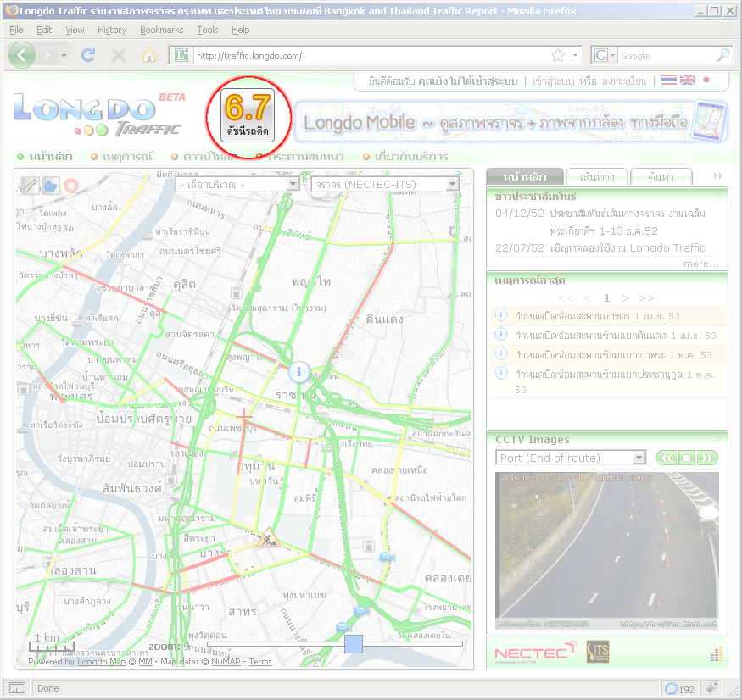
Task: Open the ITS logo link
Action: click(598, 652)
